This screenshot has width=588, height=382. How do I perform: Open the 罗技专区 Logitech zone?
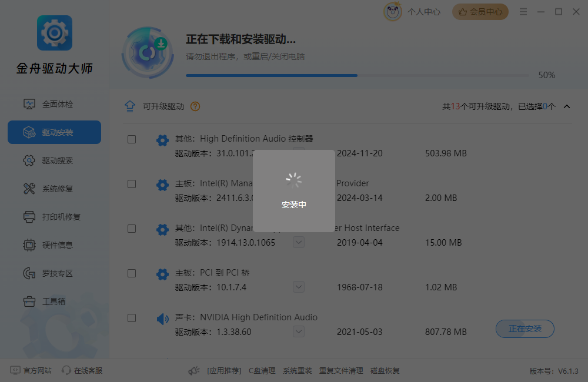[x=54, y=273]
